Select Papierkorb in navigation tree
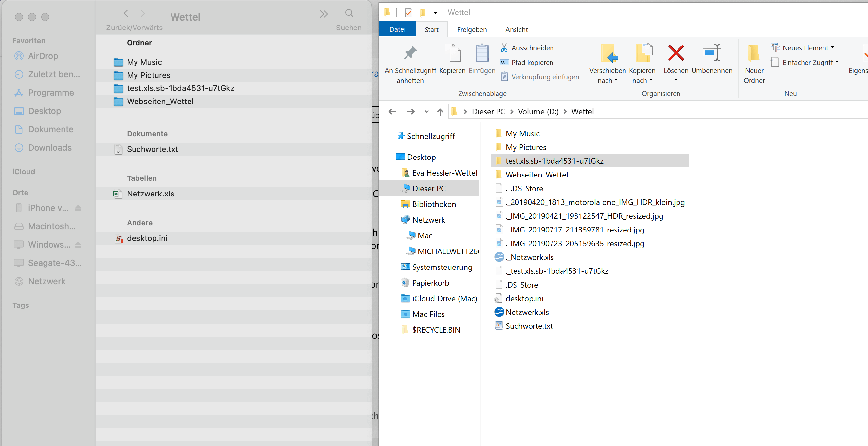The height and width of the screenshot is (446, 868). (x=430, y=283)
